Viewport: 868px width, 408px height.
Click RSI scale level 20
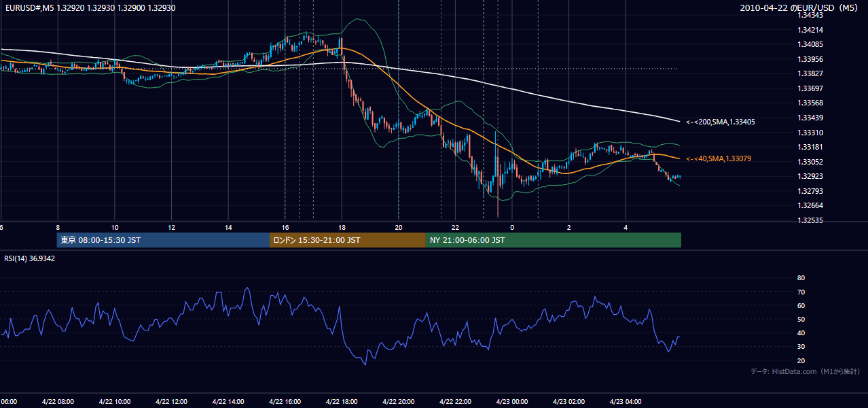click(801, 360)
